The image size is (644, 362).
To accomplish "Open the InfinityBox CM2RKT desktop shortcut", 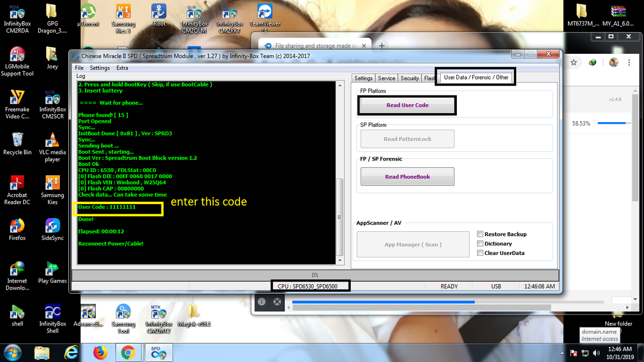I will point(229,19).
